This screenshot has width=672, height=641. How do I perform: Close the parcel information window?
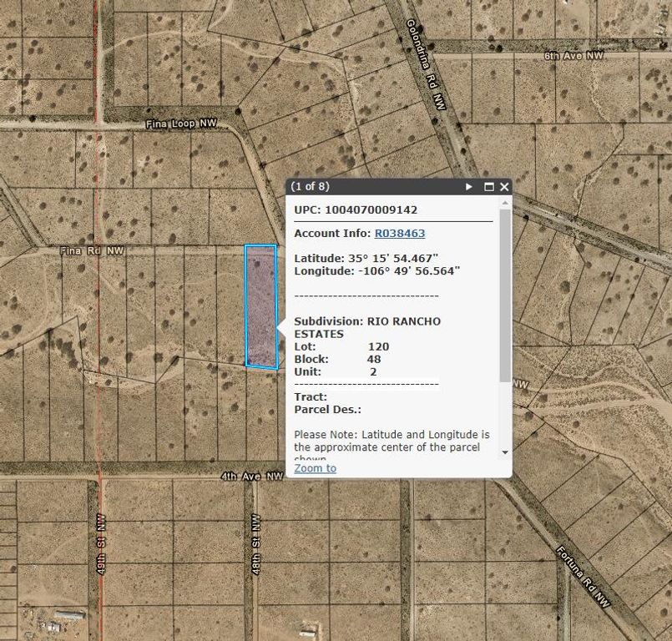click(x=503, y=187)
